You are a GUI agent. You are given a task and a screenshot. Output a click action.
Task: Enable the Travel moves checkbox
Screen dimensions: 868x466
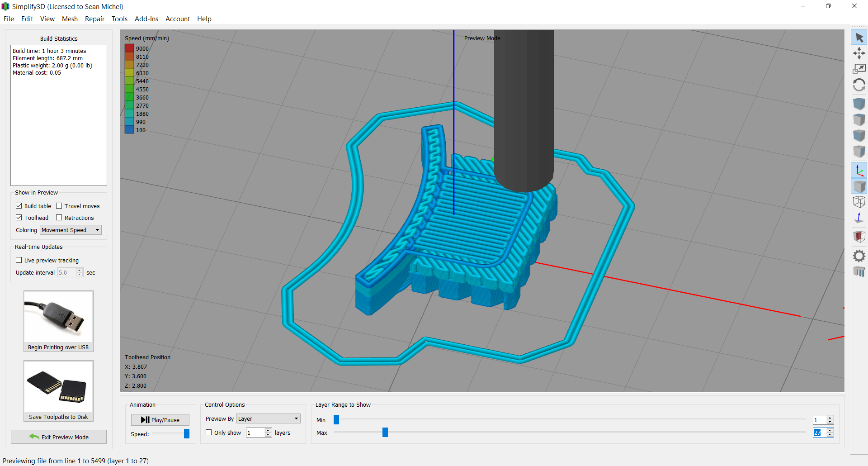(x=59, y=206)
